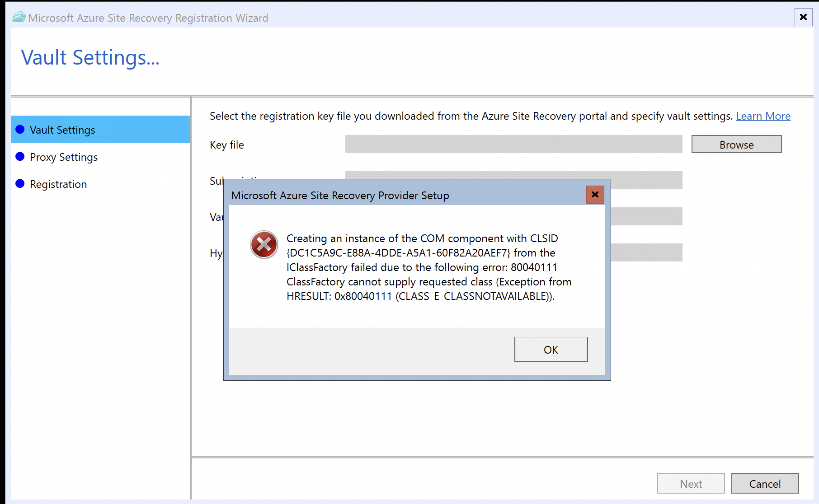Click the red error icon in the setup dialog

(264, 244)
